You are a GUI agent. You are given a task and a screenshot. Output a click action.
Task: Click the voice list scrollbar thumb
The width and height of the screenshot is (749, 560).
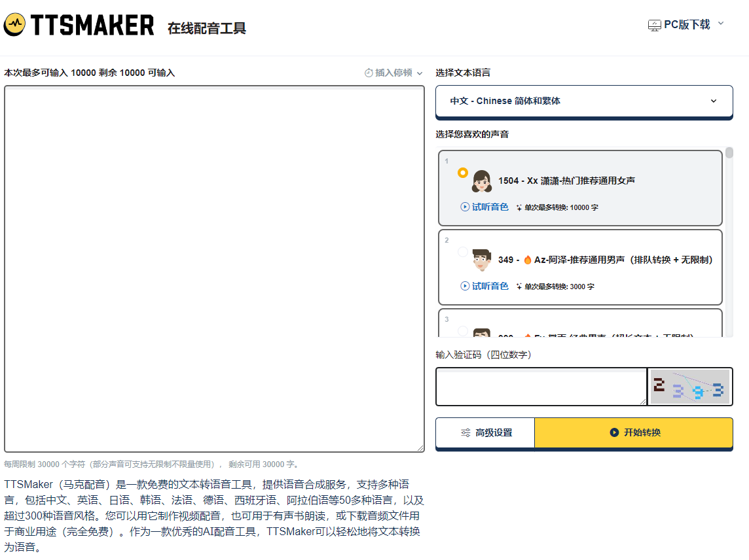coord(729,153)
